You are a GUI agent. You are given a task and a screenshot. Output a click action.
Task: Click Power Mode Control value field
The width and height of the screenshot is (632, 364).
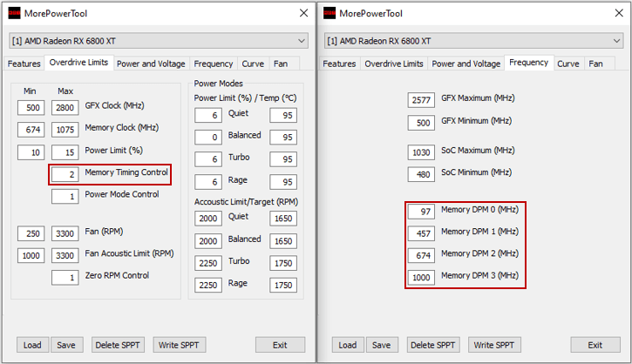pyautogui.click(x=65, y=197)
